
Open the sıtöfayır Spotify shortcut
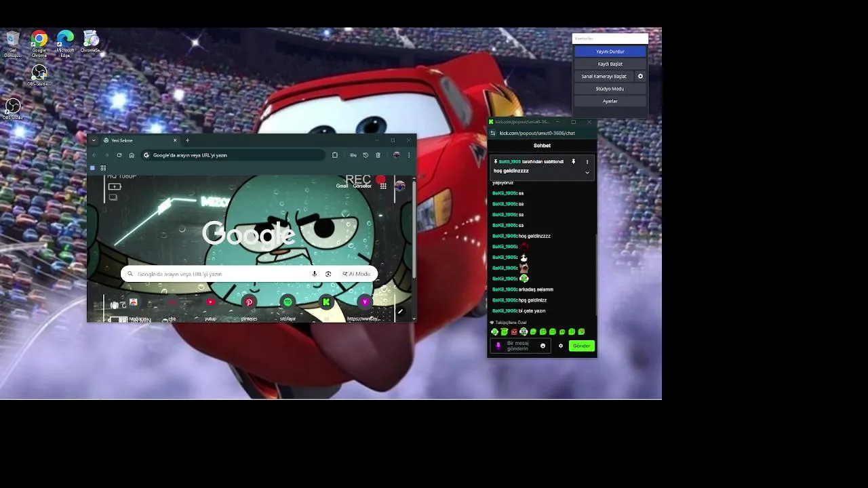(288, 308)
